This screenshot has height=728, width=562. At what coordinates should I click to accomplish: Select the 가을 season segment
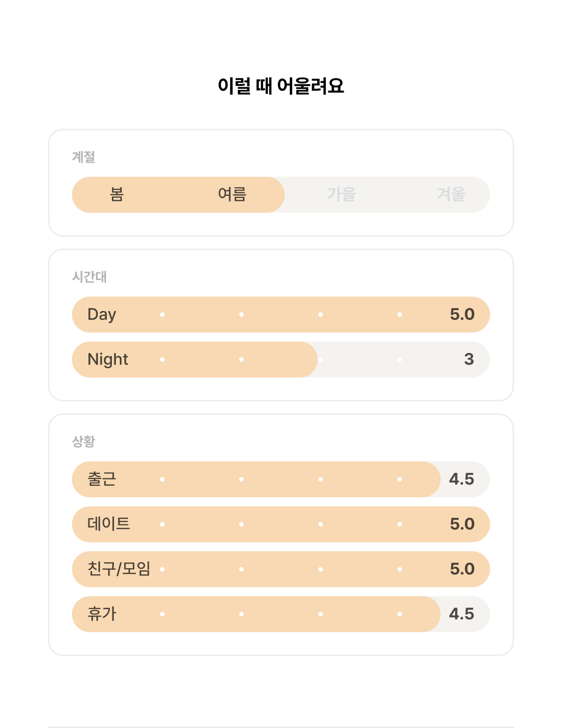coord(342,194)
